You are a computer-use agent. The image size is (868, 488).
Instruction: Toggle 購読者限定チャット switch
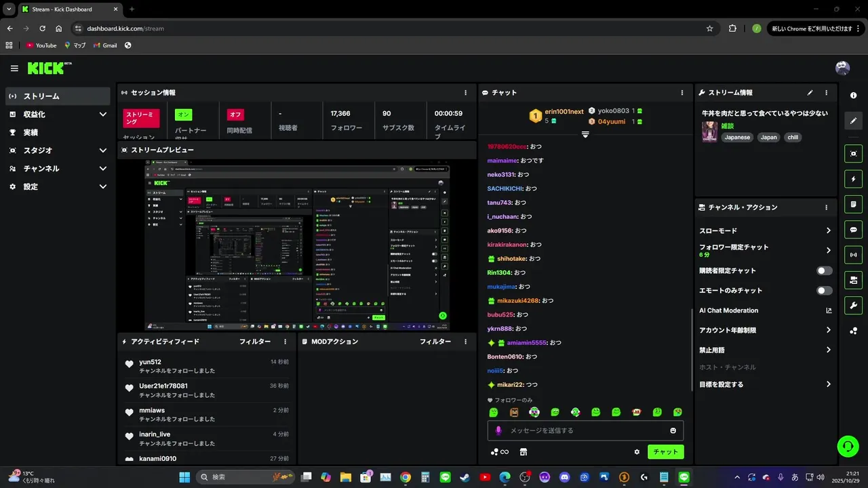point(825,270)
